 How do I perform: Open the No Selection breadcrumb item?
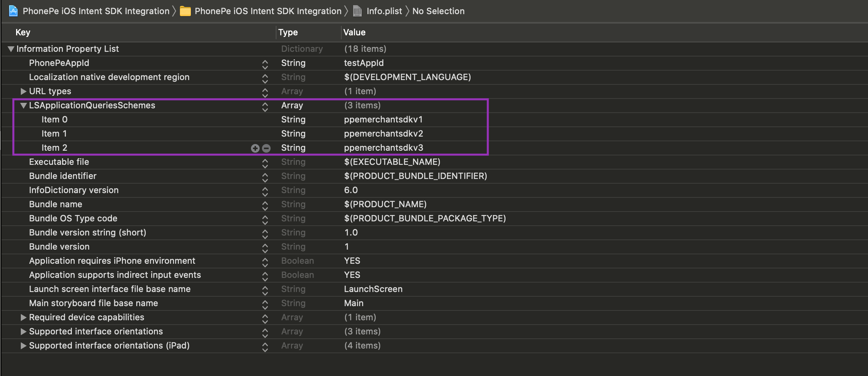coord(438,11)
